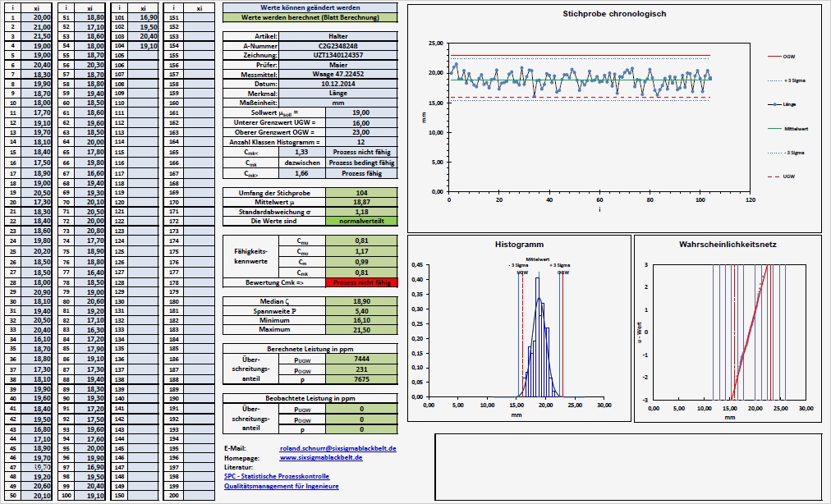Select the Merkmal field containing Länge
Image resolution: width=831 pixels, height=504 pixels.
tap(337, 94)
